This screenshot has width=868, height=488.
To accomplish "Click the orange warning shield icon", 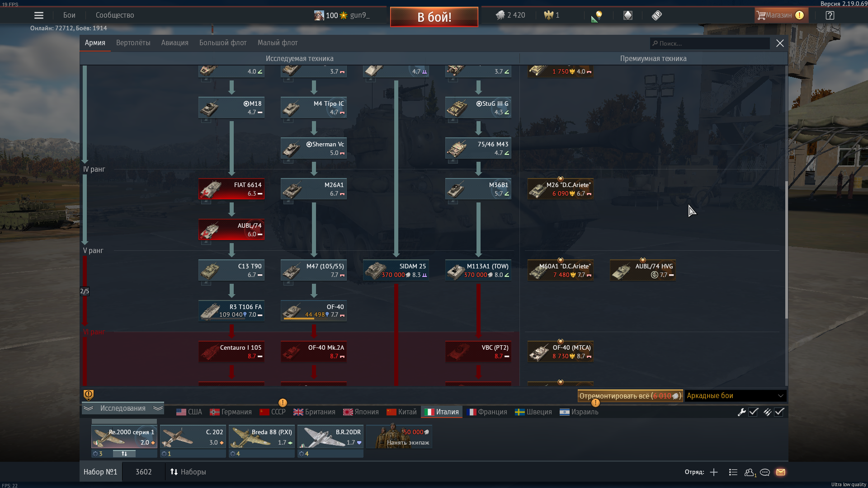I will [89, 395].
